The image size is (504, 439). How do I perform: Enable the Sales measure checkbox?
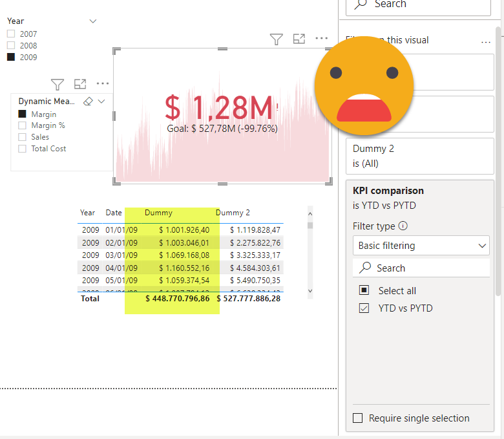tap(23, 137)
